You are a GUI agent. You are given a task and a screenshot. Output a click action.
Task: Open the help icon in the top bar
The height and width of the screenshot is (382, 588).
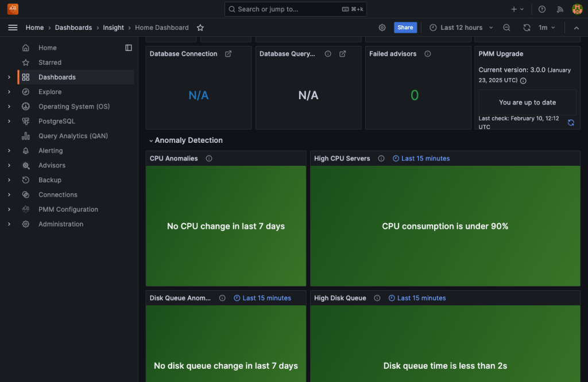541,9
